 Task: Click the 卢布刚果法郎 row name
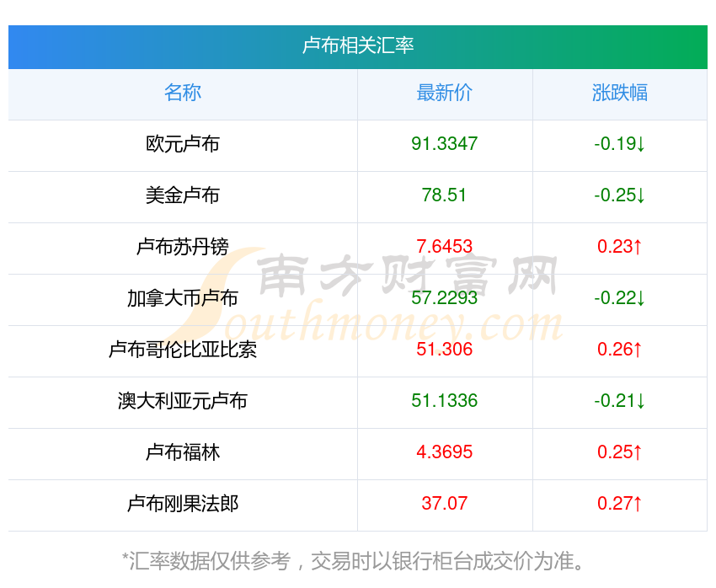point(183,504)
